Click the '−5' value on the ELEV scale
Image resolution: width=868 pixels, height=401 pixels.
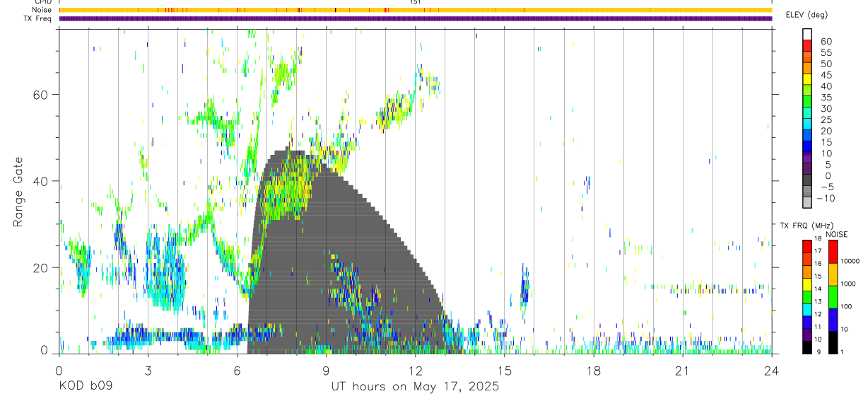pos(828,187)
